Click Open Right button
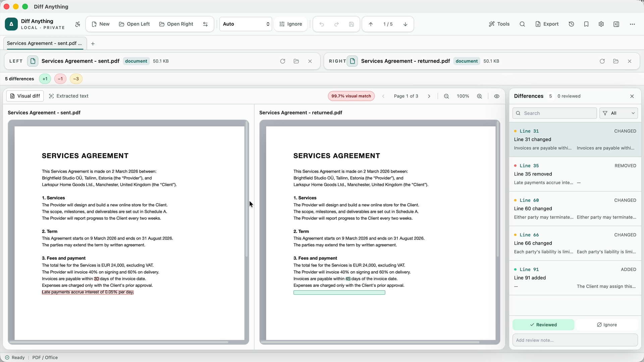Screen dimensions: 644x362 (x=176, y=24)
